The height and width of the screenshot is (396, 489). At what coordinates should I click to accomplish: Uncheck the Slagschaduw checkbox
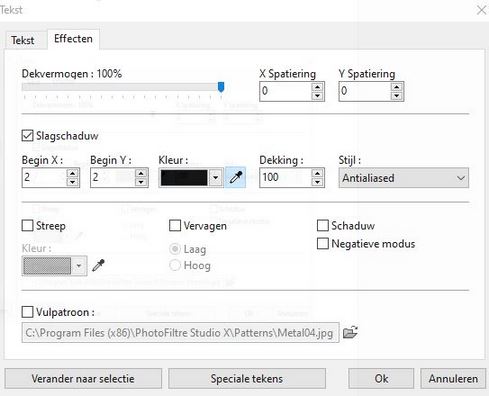(27, 136)
